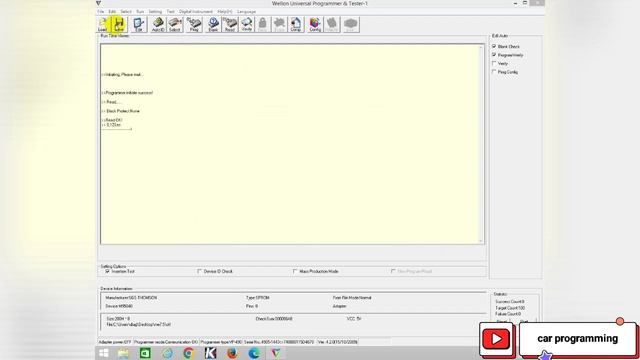Enable the Mass Production Mode checkbox
Viewport: 640px width, 360px height.
coord(295,271)
